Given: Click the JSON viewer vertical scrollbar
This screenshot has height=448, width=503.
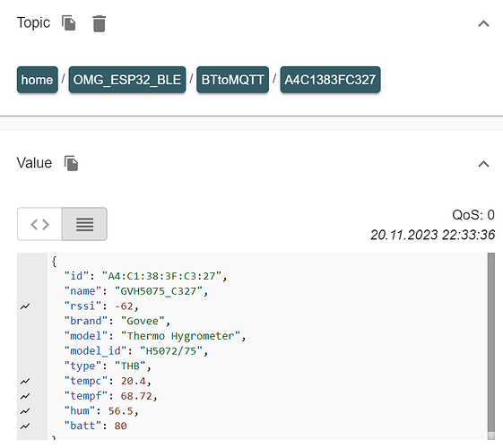Looking at the screenshot, I should 490,342.
